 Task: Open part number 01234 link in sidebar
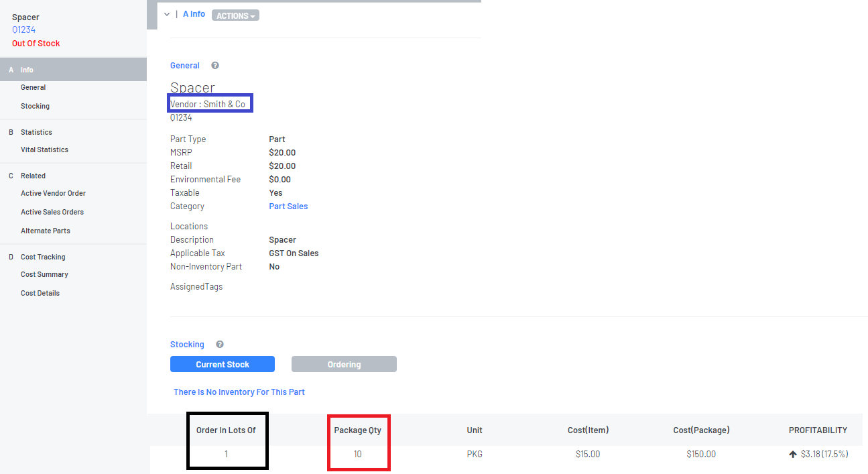coord(23,29)
